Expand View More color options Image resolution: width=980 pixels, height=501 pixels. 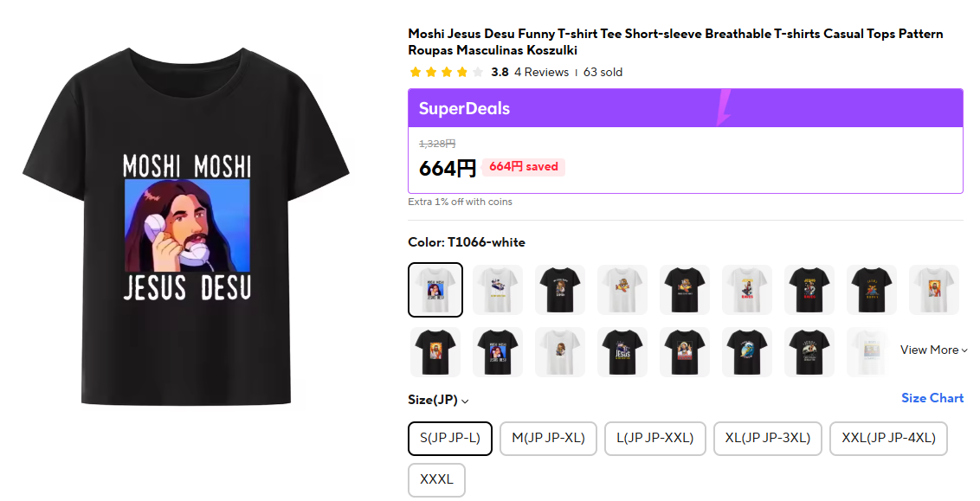pyautogui.click(x=933, y=350)
